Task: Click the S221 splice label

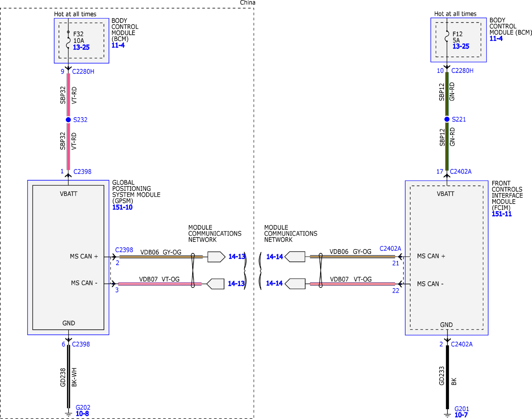Action: click(459, 119)
